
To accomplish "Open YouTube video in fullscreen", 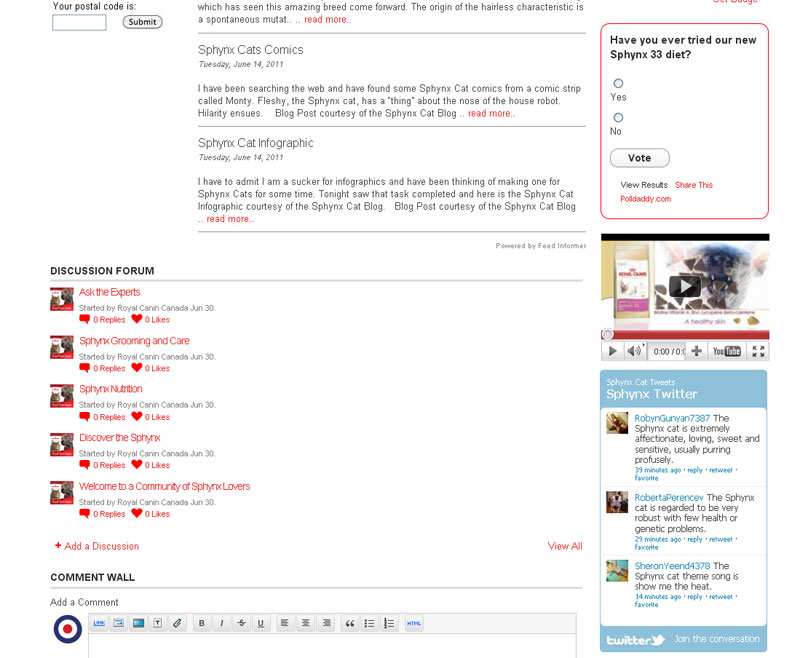I will coord(758,351).
